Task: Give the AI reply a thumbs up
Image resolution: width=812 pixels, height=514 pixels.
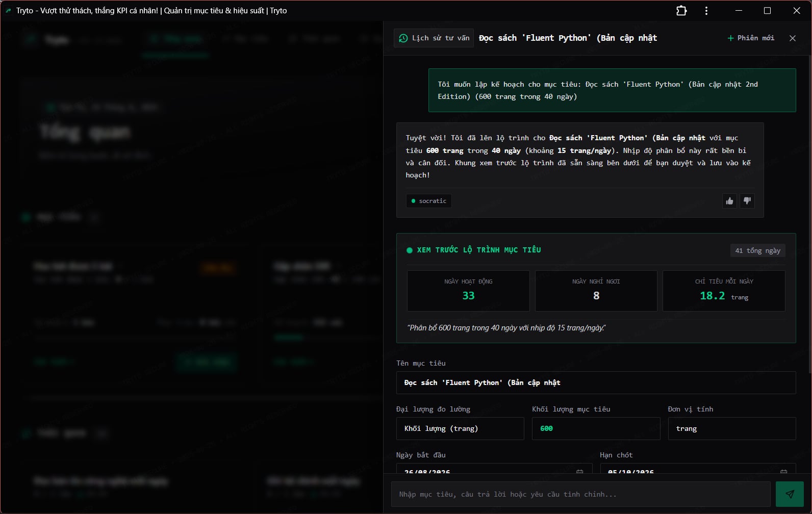Action: (729, 201)
